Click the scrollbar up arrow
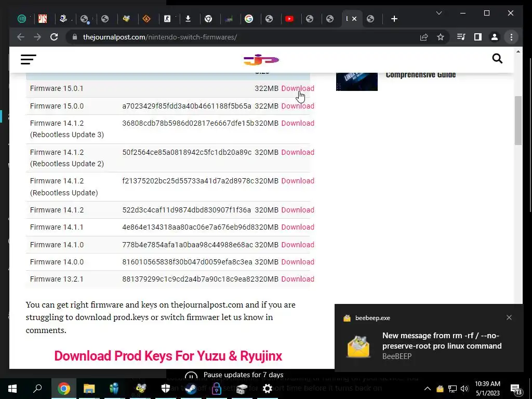The image size is (532, 399). (x=518, y=51)
